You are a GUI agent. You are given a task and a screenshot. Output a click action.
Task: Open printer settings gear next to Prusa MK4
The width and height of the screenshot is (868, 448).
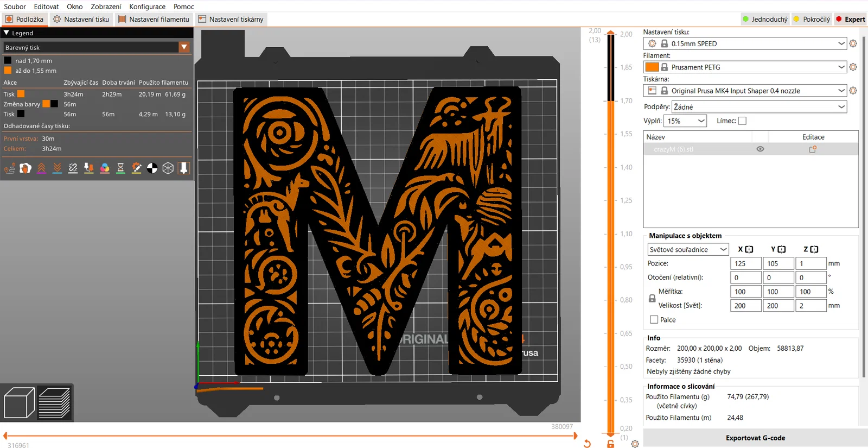(853, 91)
